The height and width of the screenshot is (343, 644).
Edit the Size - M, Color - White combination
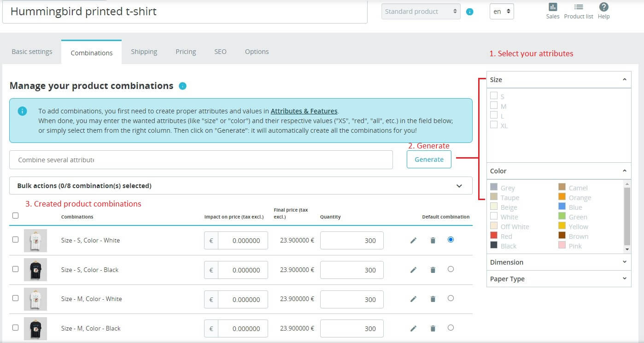(x=413, y=299)
